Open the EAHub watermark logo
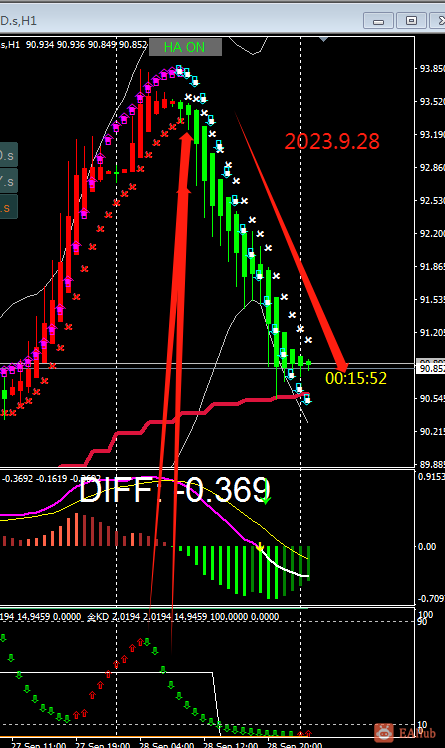Screen dimensions: 445x748 pos(405,732)
